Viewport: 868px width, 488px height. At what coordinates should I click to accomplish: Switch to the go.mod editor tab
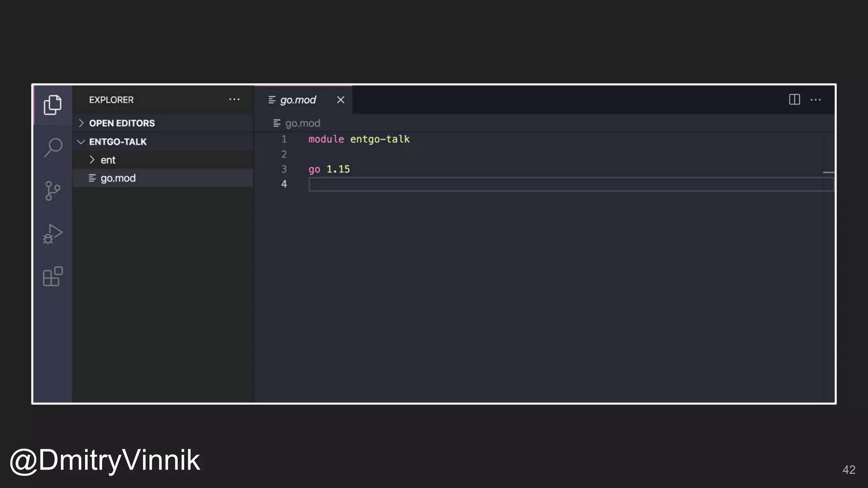298,100
